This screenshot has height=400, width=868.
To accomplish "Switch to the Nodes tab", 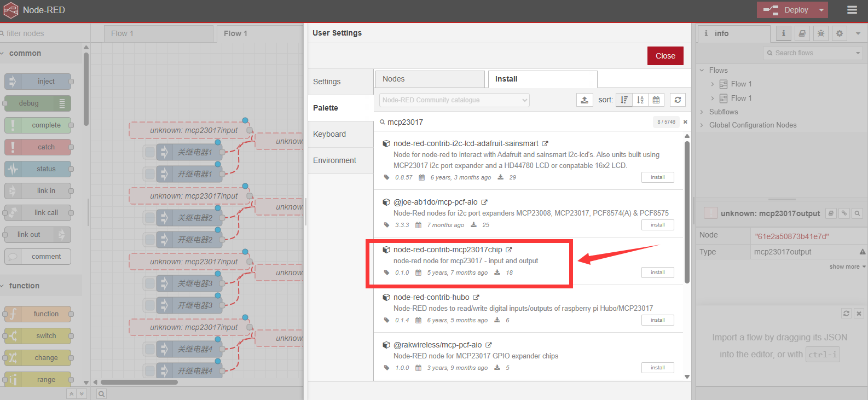I will (x=430, y=79).
